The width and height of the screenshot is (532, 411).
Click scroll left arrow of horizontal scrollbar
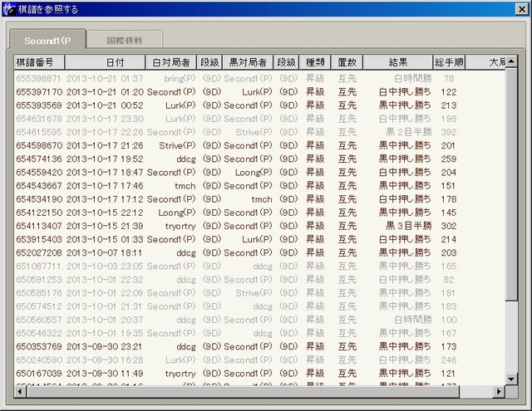[20, 391]
